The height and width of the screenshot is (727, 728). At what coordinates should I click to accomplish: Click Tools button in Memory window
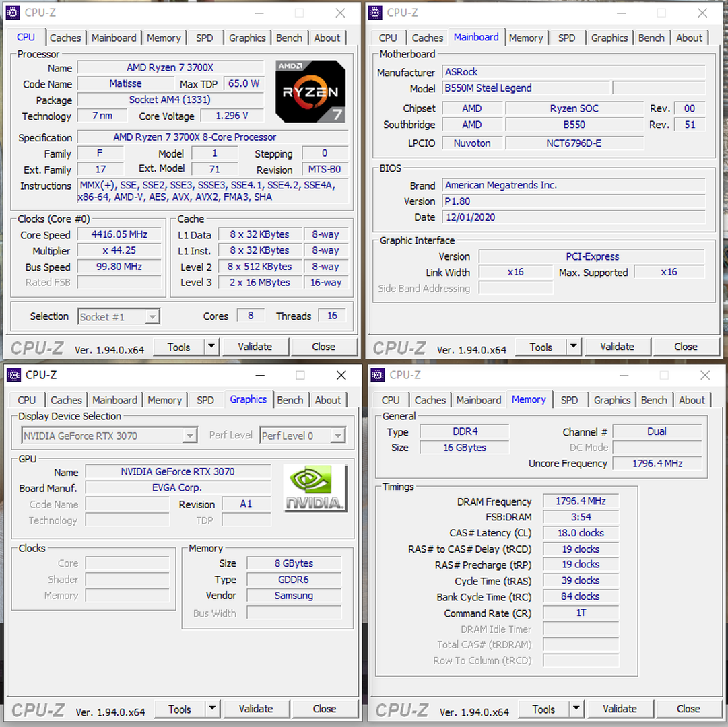[543, 709]
